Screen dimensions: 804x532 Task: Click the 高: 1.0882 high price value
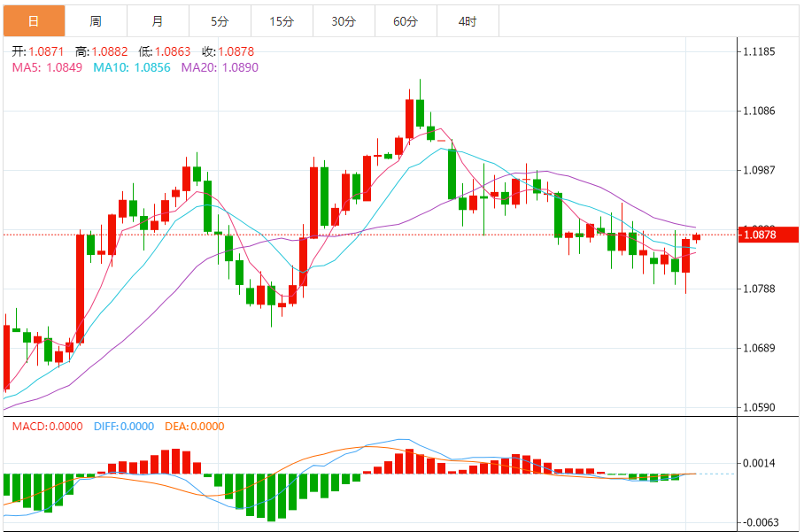tap(102, 51)
